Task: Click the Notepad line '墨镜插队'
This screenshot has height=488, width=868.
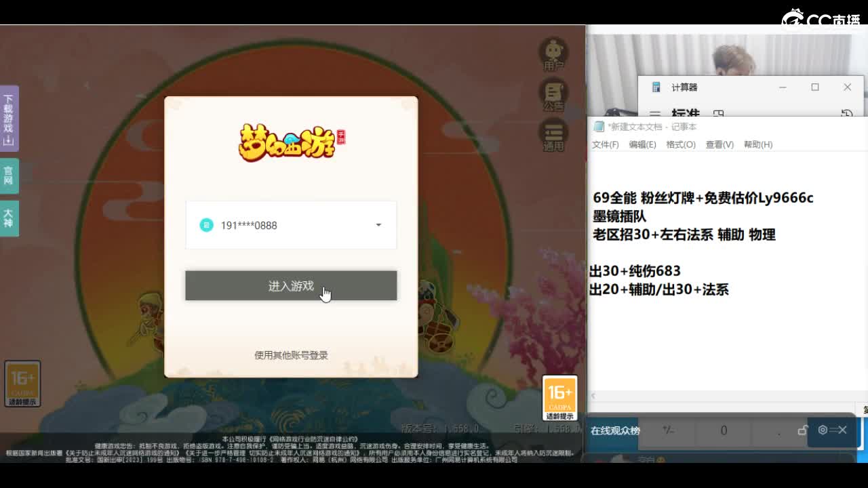Action: pyautogui.click(x=620, y=216)
